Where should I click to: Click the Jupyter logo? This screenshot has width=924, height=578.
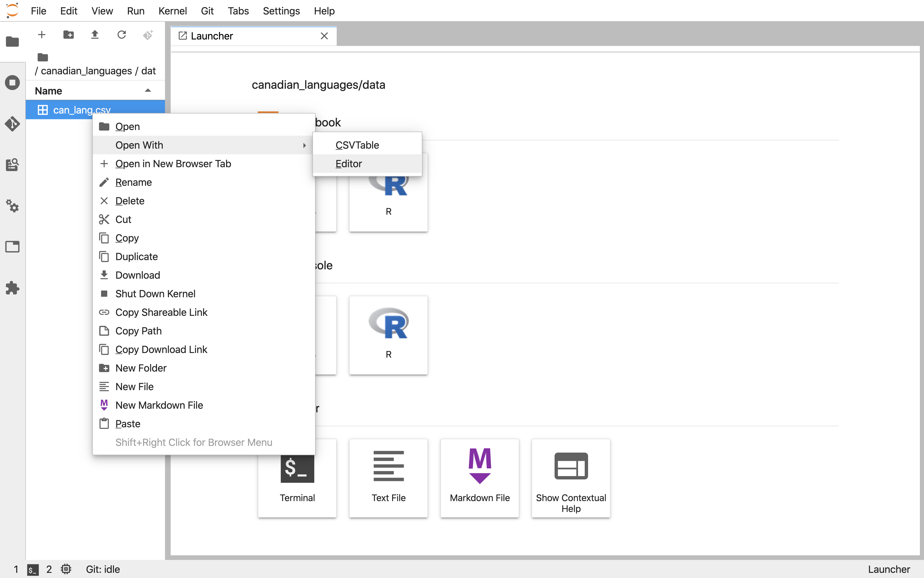click(x=12, y=11)
